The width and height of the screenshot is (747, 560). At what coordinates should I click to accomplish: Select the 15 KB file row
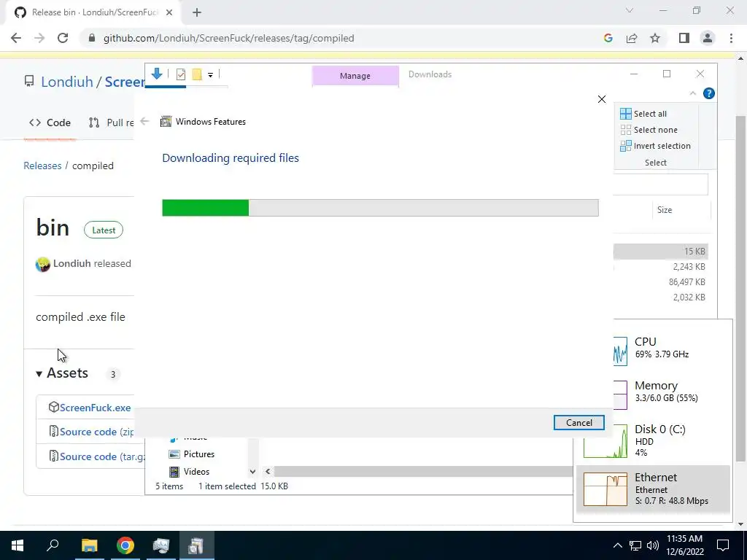click(660, 252)
